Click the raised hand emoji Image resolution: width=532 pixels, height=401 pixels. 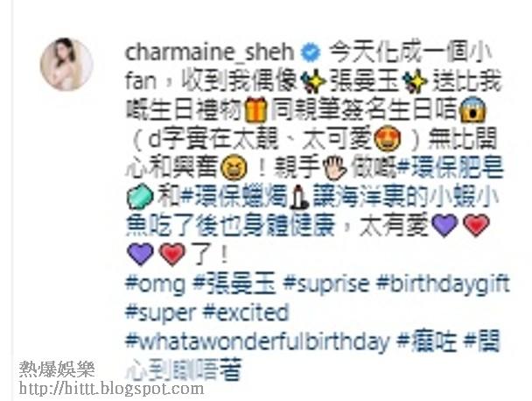[334, 167]
